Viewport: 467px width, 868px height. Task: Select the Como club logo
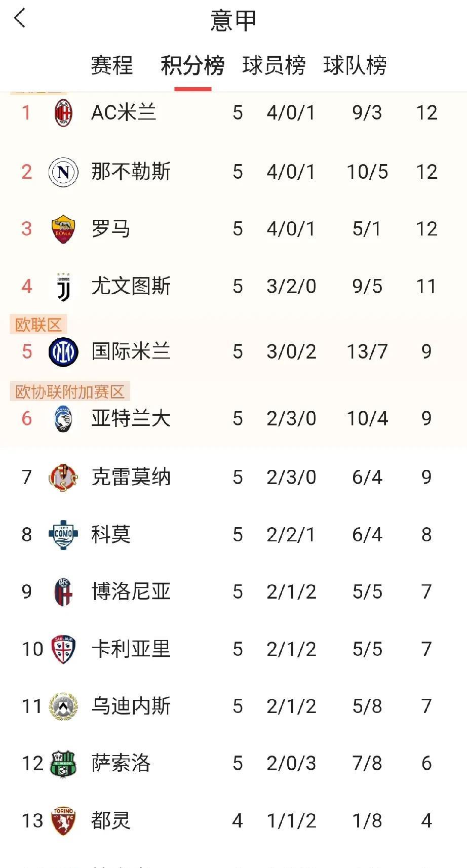coord(63,535)
